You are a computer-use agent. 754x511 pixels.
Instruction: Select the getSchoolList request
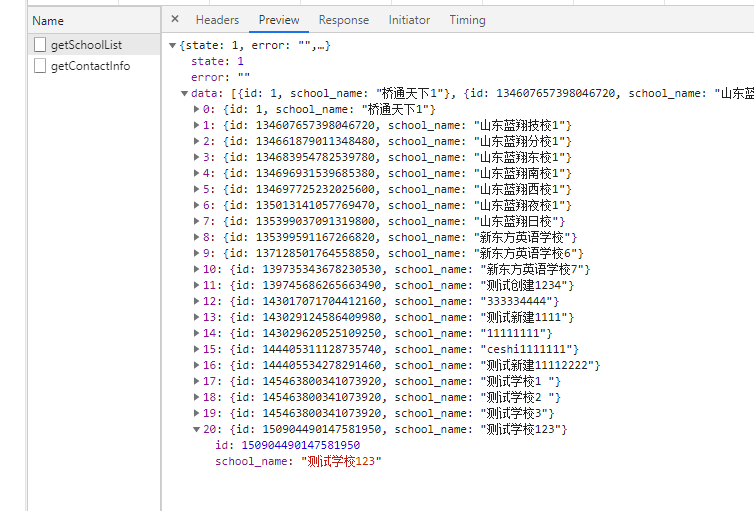click(x=94, y=45)
